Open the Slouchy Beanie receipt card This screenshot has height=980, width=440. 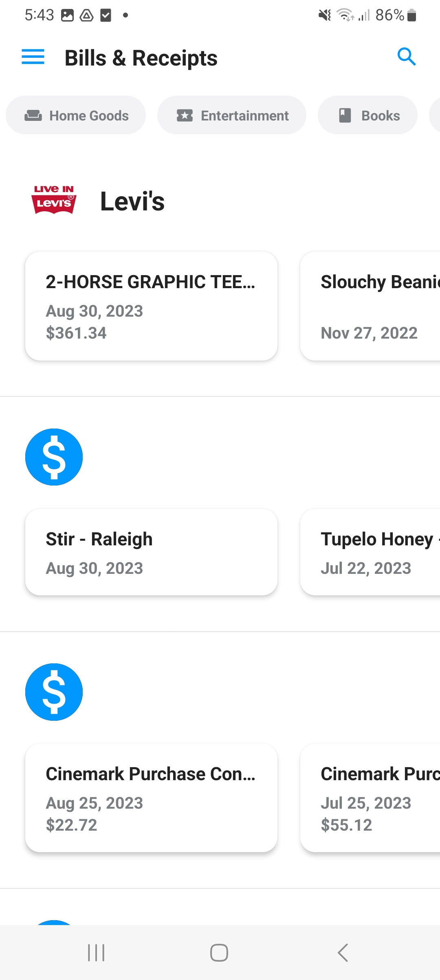(x=370, y=306)
